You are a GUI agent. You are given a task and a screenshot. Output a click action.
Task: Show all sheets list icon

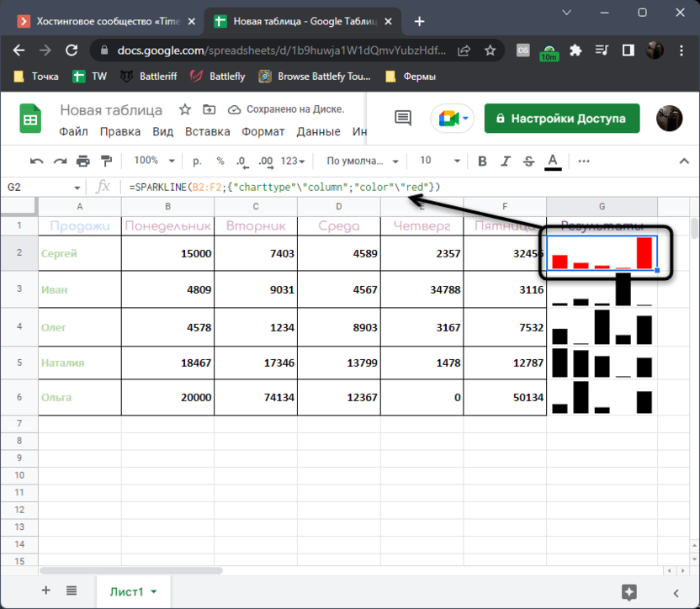click(x=72, y=590)
